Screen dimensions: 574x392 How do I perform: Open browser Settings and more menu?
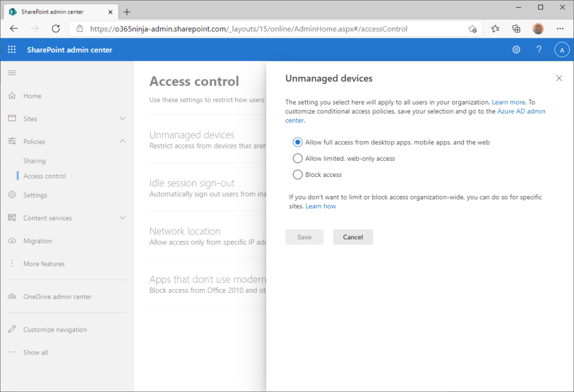[560, 29]
